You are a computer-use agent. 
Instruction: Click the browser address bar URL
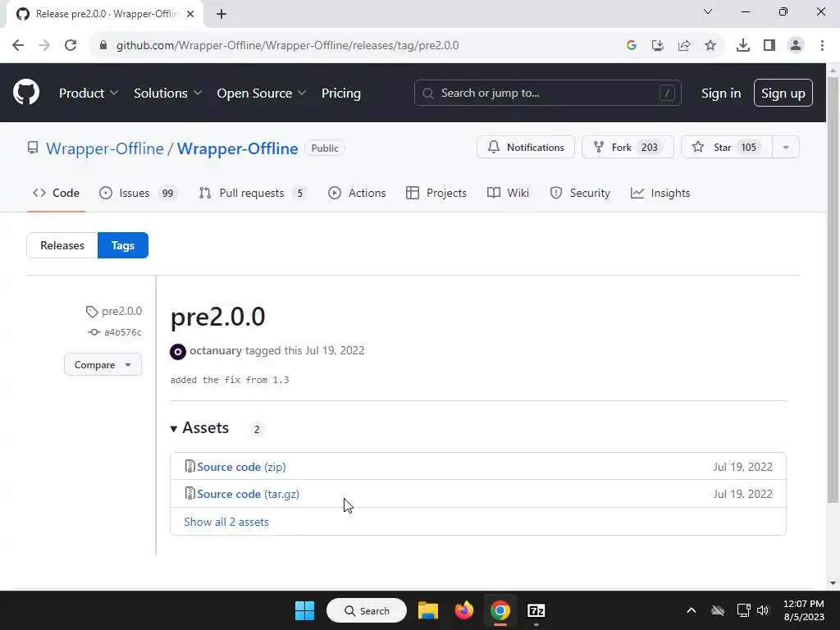pos(287,45)
